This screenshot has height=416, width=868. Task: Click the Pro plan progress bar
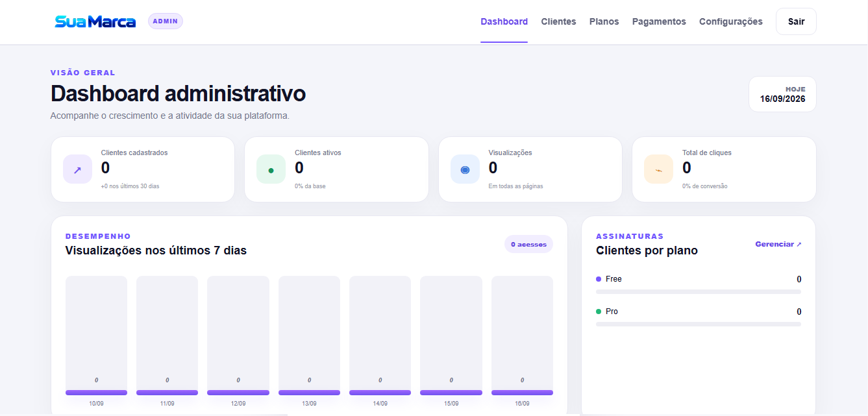(x=699, y=324)
